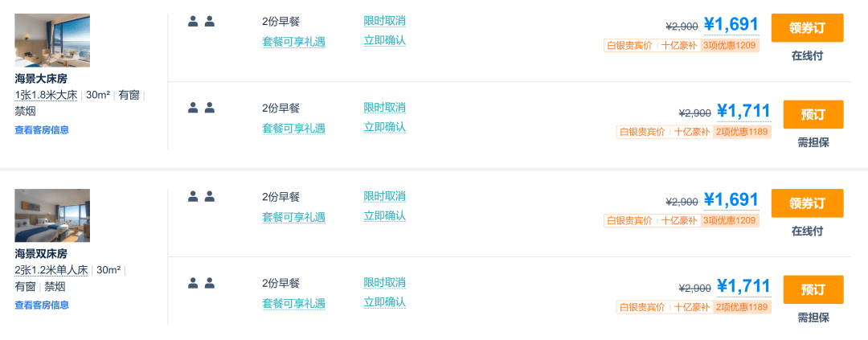868x340 pixels.
Task: Click the 2项优惠1189 tag on the 海景双床房 offer
Action: pos(742,307)
